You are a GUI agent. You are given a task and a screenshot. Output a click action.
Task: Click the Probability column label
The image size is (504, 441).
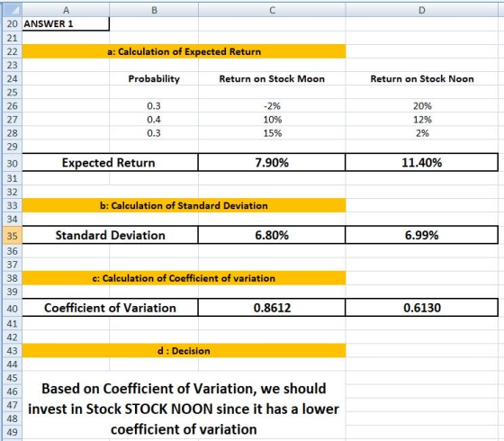(154, 79)
